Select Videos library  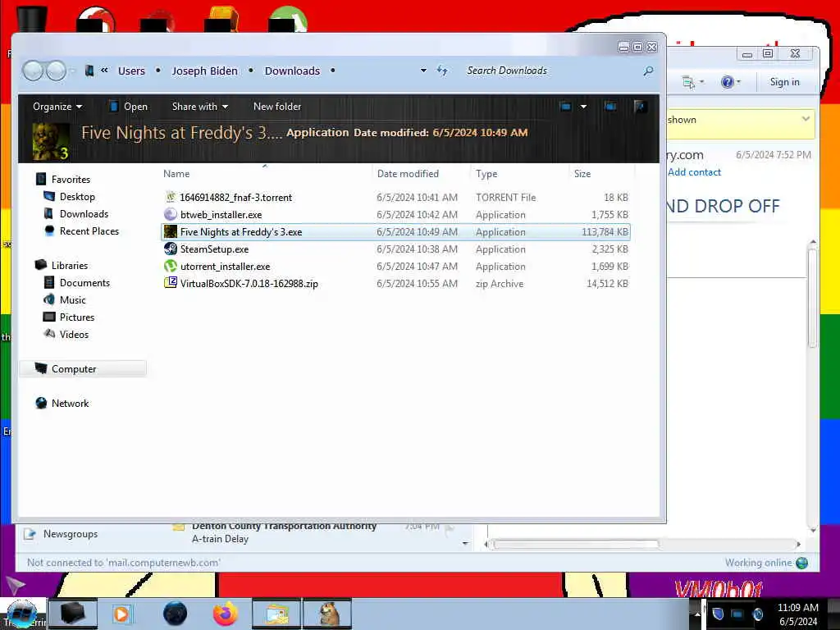click(x=74, y=335)
